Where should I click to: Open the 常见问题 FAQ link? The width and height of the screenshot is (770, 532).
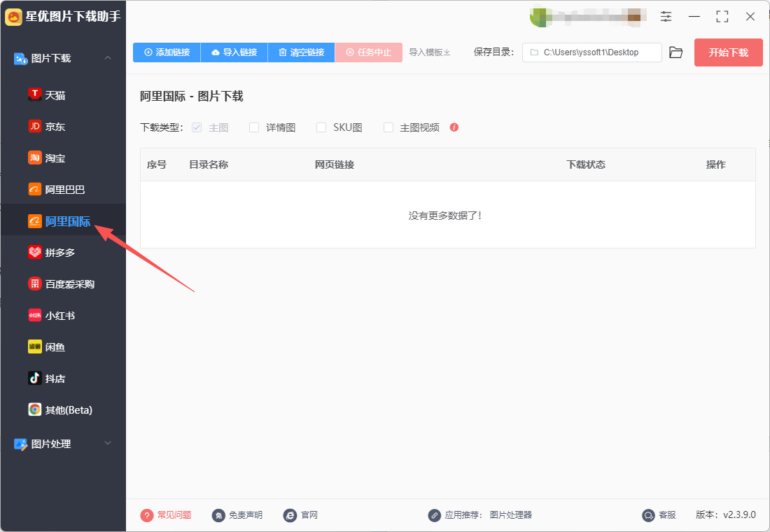pos(174,514)
